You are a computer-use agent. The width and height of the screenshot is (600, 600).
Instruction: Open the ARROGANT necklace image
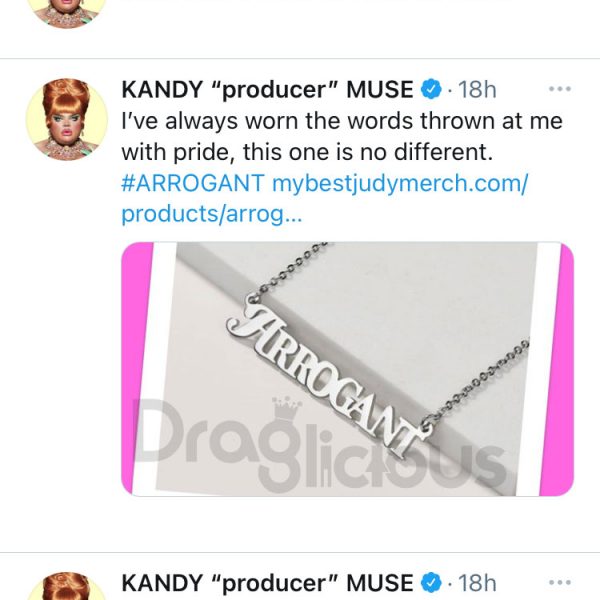(347, 369)
